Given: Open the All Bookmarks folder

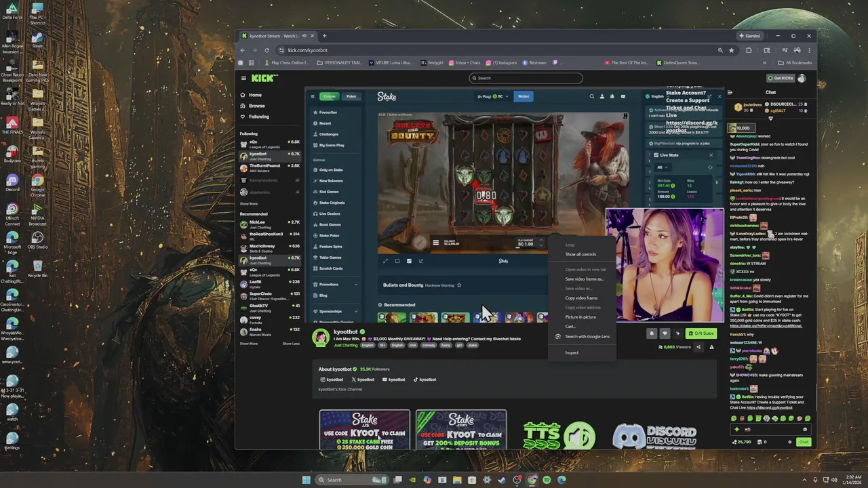Looking at the screenshot, I should pos(795,63).
